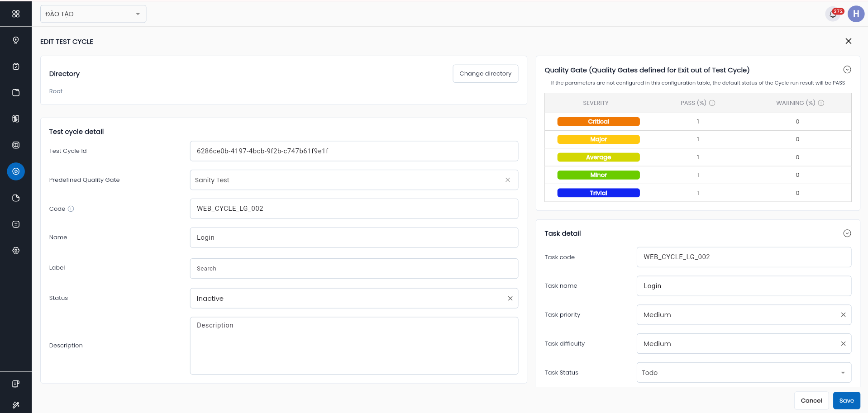868x413 pixels.
Task: Clear the Sanity Test quality gate selection
Action: coord(507,180)
